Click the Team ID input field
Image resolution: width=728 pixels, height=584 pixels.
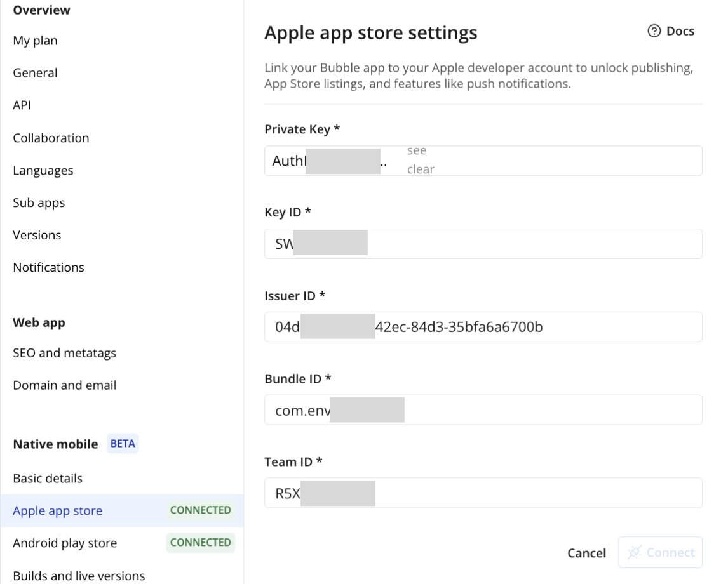coord(483,493)
